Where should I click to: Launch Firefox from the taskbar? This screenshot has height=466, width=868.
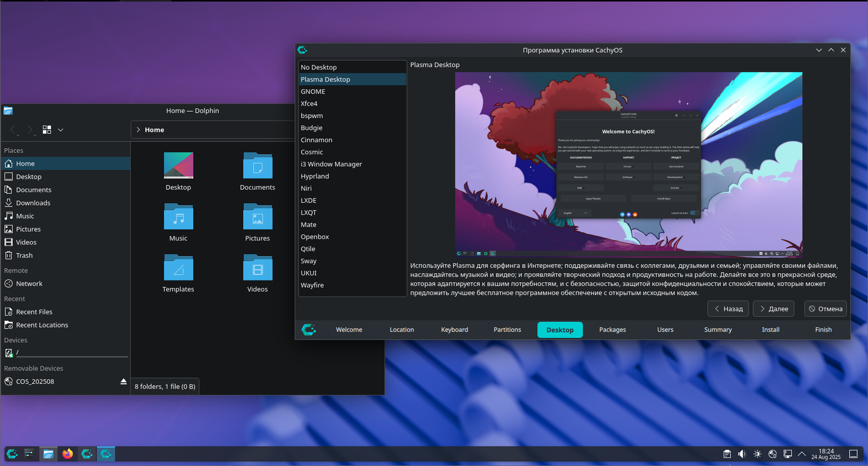click(68, 454)
